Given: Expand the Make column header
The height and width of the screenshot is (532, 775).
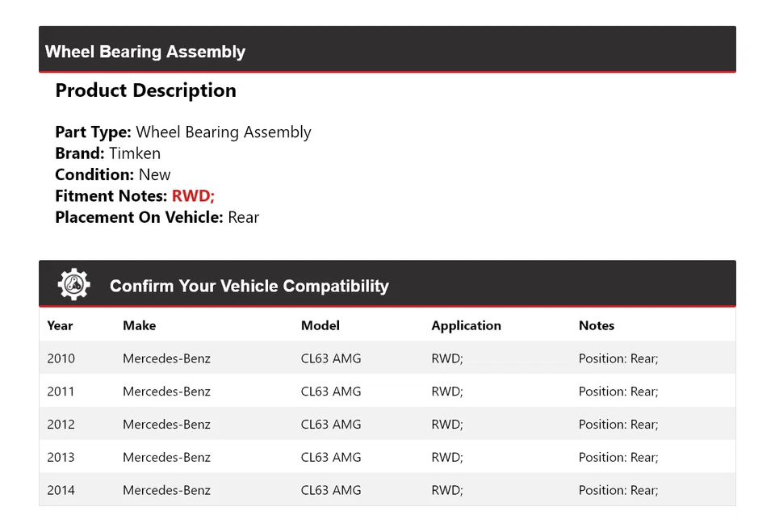Looking at the screenshot, I should [139, 325].
